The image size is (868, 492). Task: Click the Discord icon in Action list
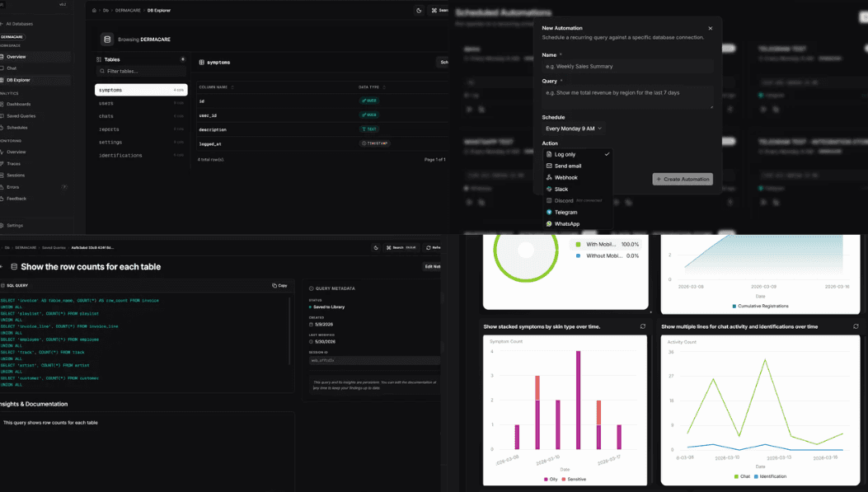[549, 201]
